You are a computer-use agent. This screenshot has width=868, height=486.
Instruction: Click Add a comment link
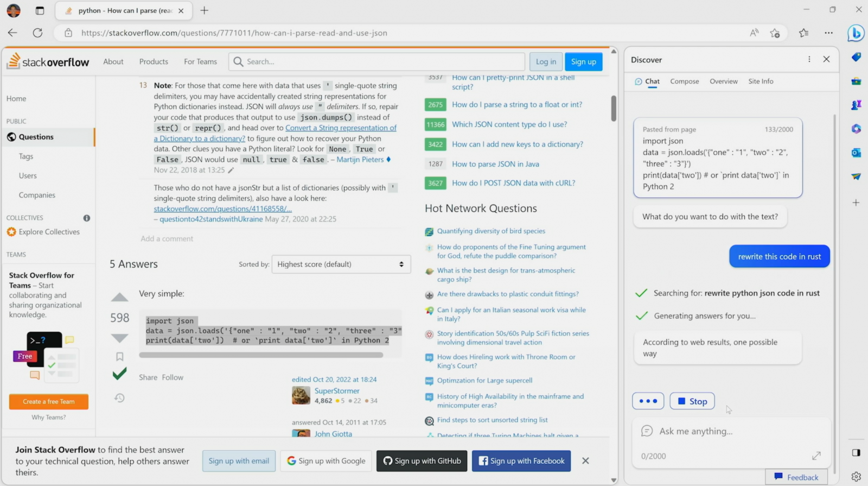click(167, 239)
